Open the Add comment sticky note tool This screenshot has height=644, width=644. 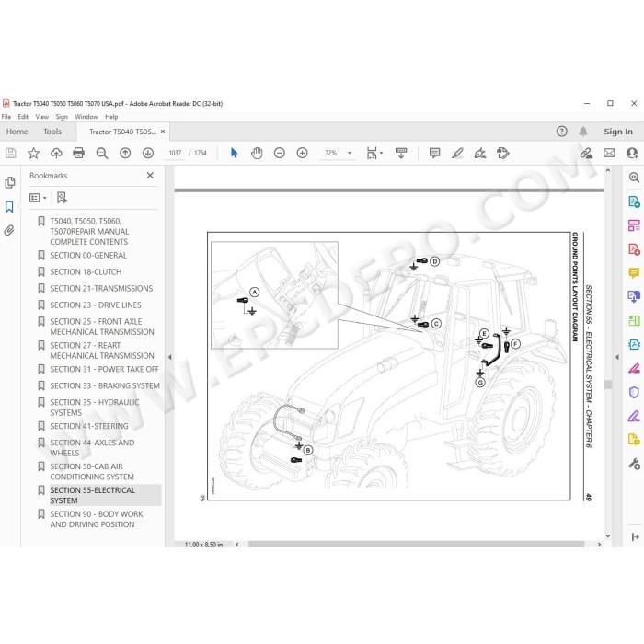[434, 154]
